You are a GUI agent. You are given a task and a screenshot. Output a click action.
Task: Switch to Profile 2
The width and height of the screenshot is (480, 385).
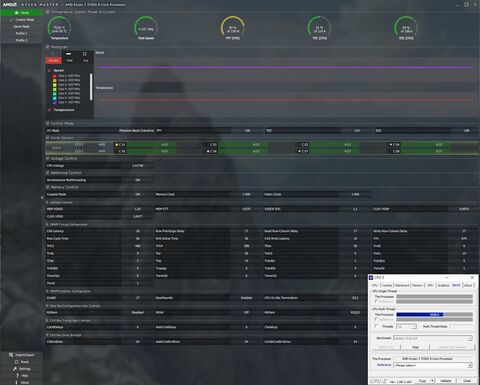click(x=22, y=40)
